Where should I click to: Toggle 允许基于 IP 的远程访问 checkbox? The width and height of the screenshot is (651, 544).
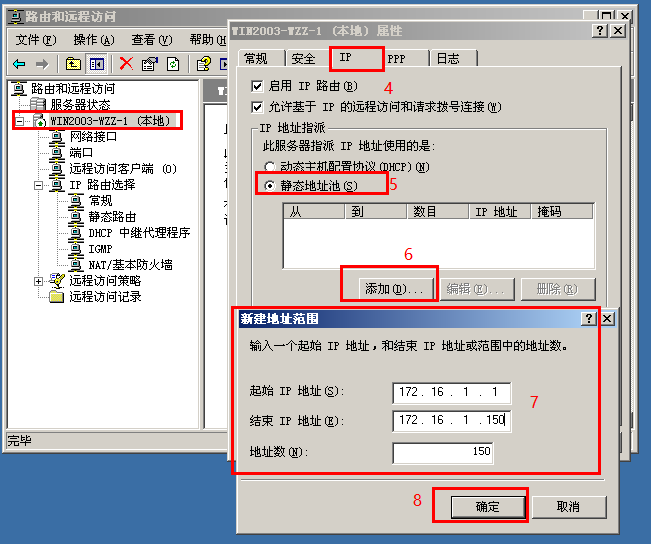(x=257, y=108)
